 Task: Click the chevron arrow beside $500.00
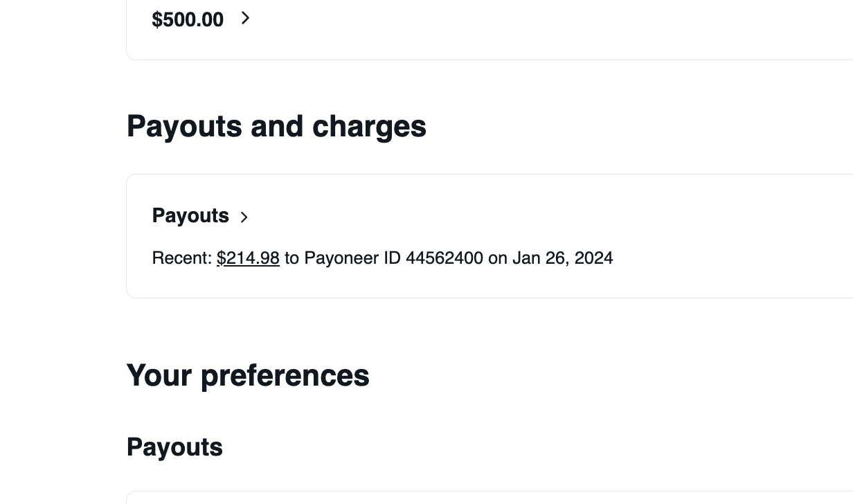tap(245, 19)
